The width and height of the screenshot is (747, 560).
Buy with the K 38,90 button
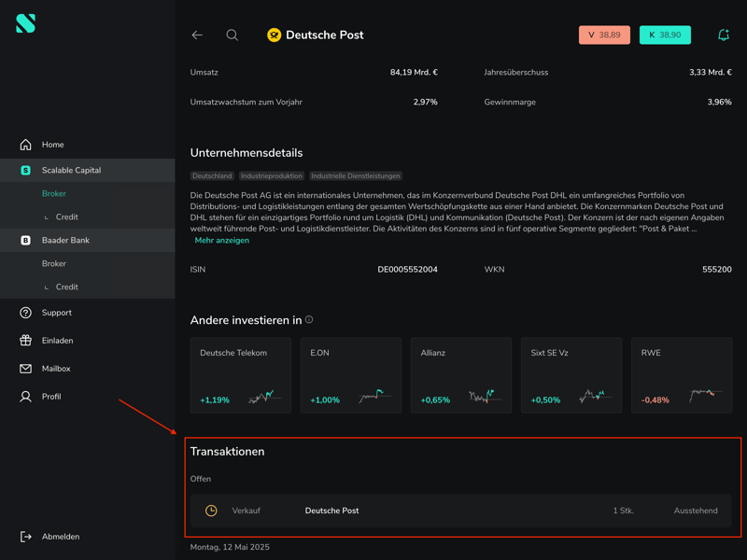(x=665, y=35)
